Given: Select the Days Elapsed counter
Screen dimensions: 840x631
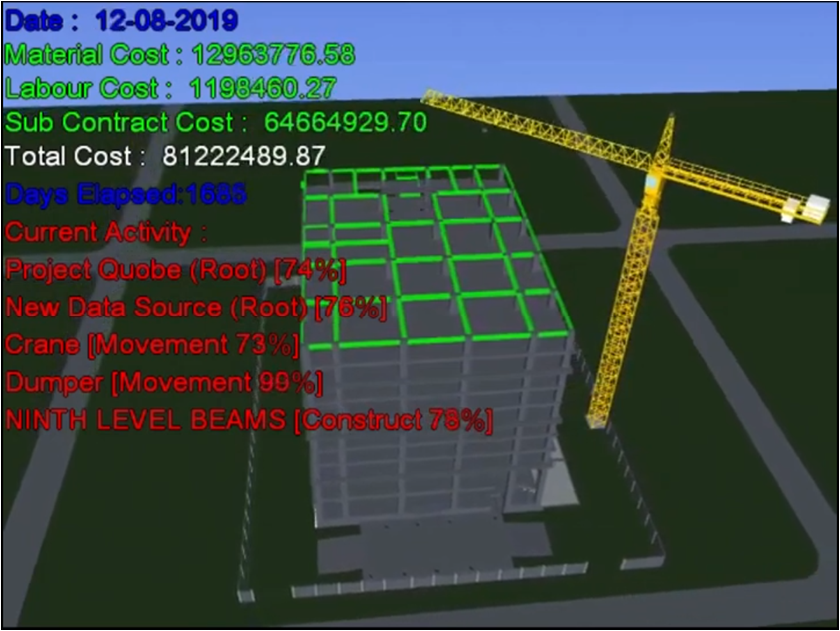Looking at the screenshot, I should pos(126,194).
